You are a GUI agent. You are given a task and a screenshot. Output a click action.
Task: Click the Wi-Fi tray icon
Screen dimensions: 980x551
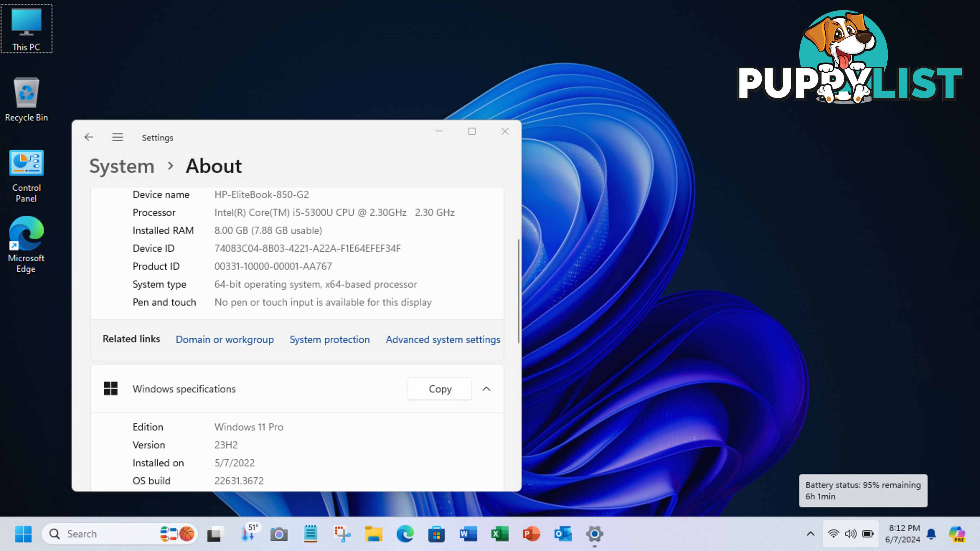coord(833,534)
